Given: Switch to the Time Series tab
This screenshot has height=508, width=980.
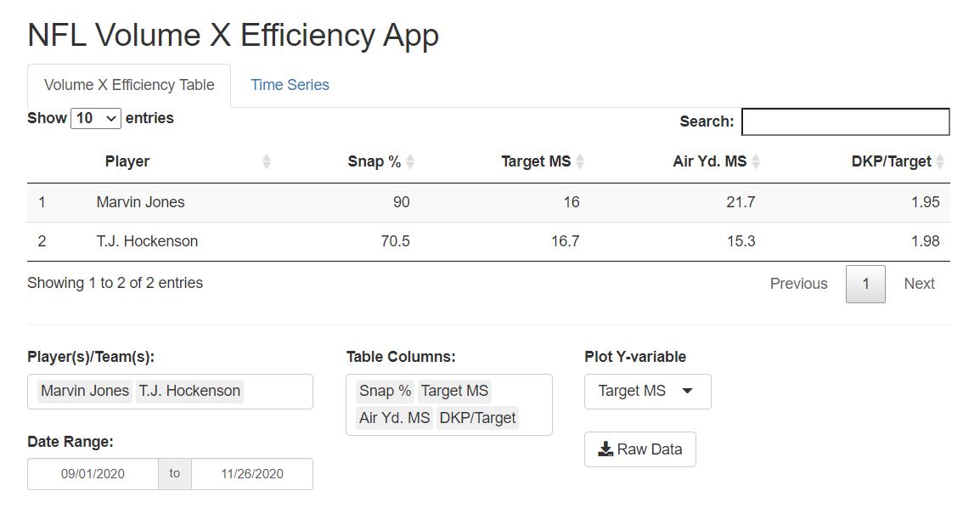Looking at the screenshot, I should (290, 85).
